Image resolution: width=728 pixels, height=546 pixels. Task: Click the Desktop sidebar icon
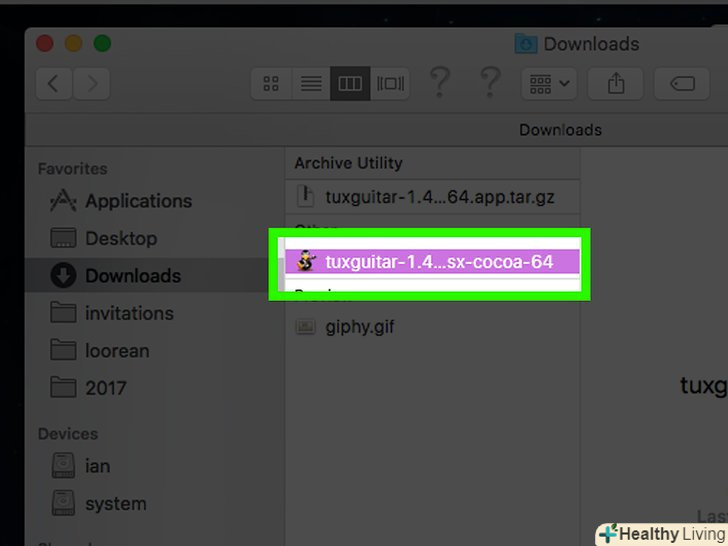click(x=63, y=238)
